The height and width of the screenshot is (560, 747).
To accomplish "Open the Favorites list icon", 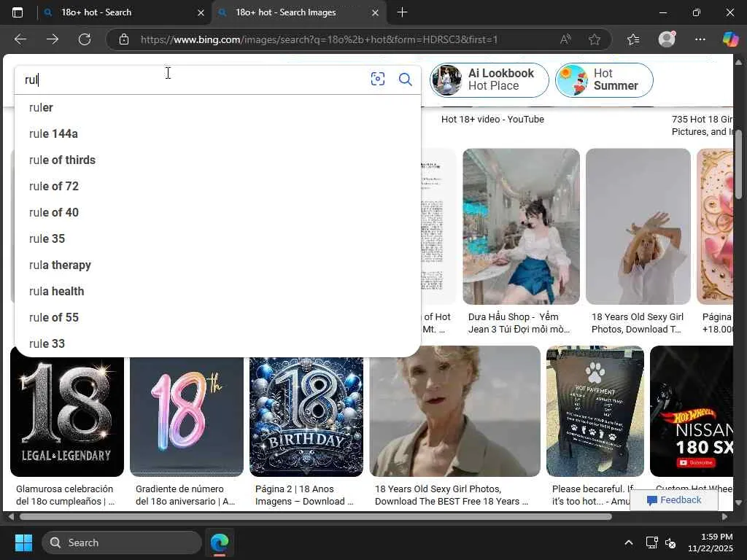I will pyautogui.click(x=633, y=39).
